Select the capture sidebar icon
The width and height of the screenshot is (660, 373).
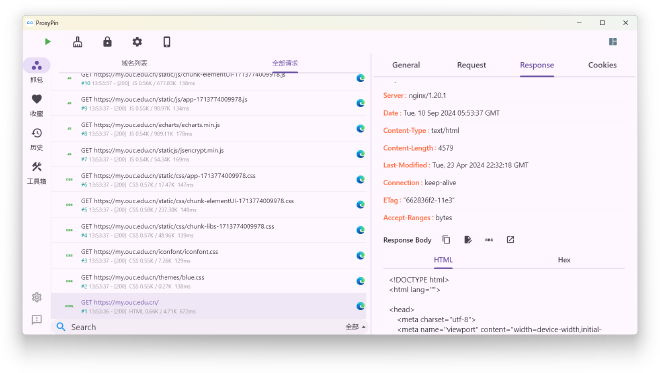tap(37, 66)
